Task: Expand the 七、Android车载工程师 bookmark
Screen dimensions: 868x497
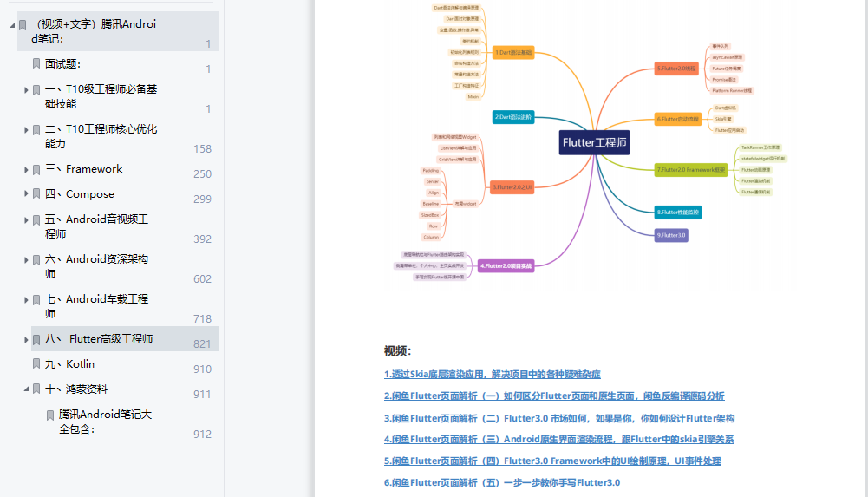Action: pos(25,300)
